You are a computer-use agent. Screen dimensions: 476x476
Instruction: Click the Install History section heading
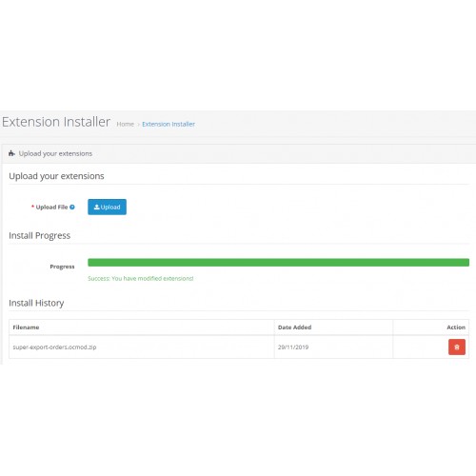click(x=36, y=303)
